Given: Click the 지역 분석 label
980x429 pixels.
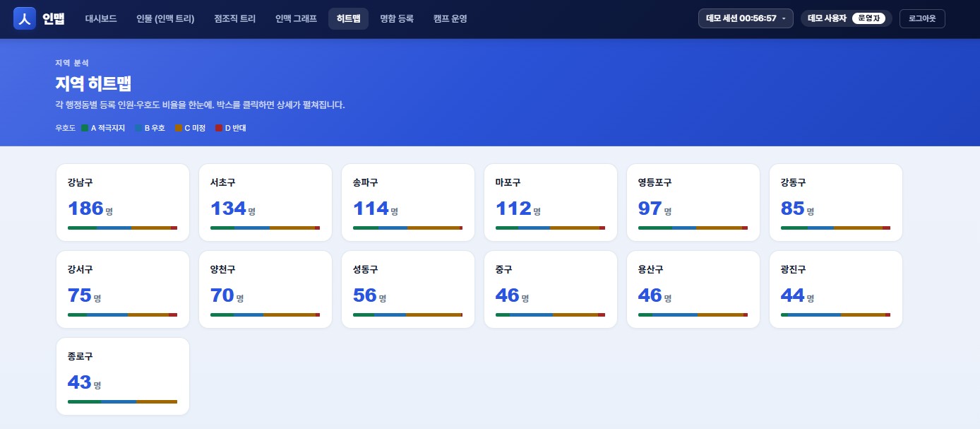Looking at the screenshot, I should (x=72, y=63).
